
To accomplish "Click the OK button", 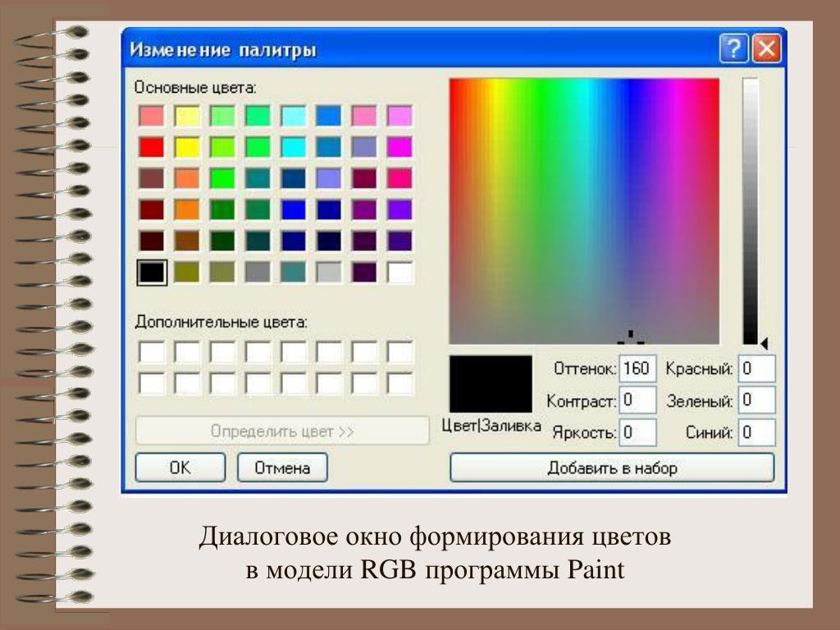I will (x=180, y=468).
